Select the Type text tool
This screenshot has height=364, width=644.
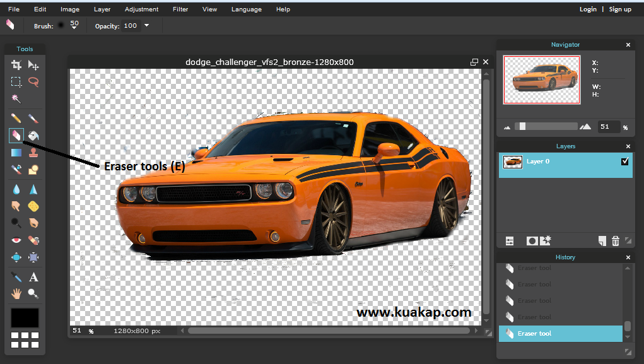tap(33, 277)
